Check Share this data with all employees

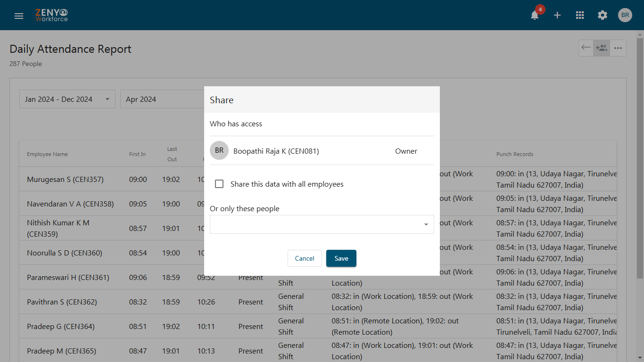(x=219, y=184)
